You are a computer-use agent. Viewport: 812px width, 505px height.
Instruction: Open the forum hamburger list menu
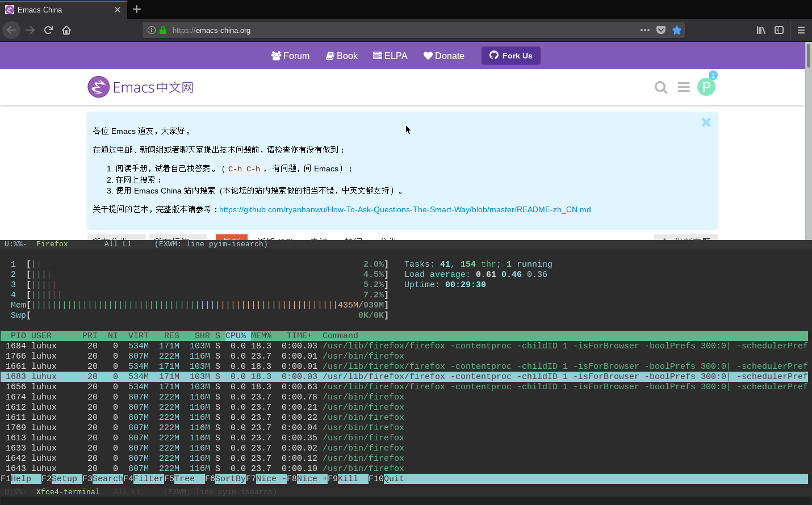click(x=684, y=87)
